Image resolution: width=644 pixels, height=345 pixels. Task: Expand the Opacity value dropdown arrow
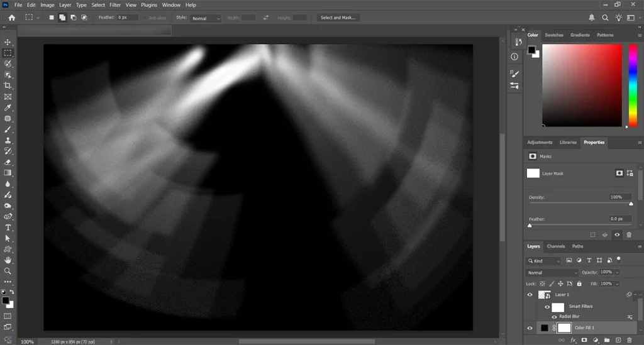[x=617, y=273]
